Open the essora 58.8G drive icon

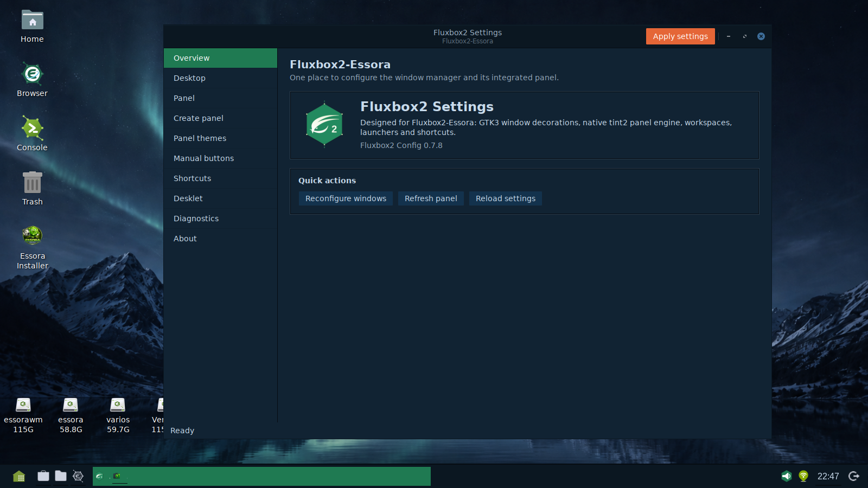pos(71,416)
